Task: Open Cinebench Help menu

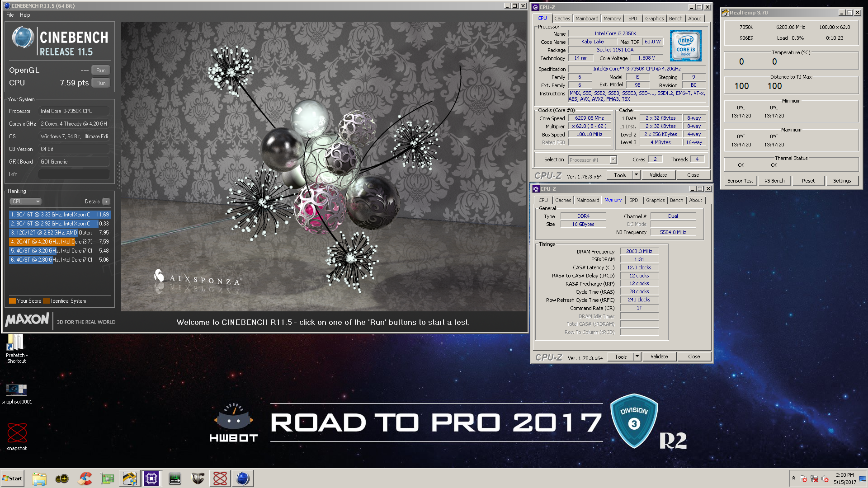Action: pos(25,15)
